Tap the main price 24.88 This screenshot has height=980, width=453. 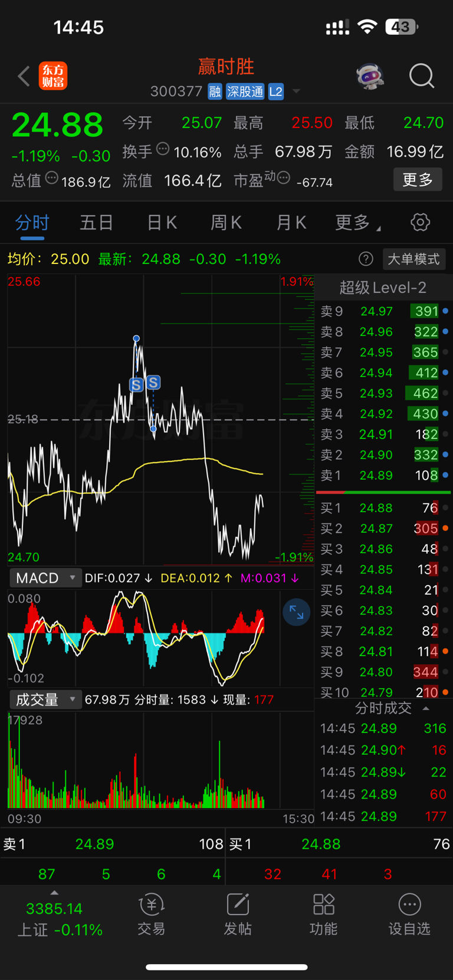pos(57,125)
